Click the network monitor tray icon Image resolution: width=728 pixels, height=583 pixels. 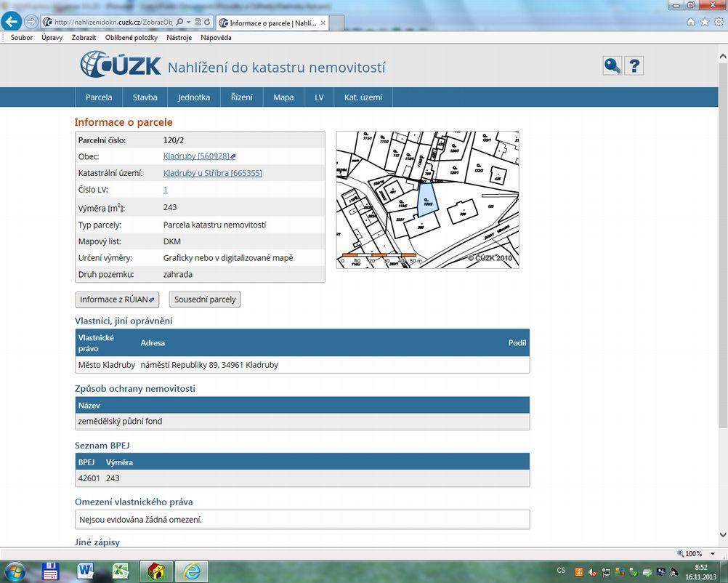click(606, 572)
